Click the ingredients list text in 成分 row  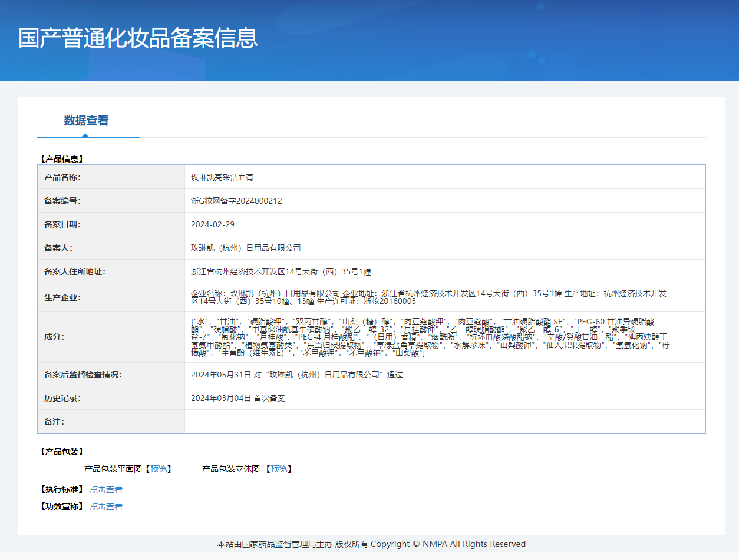coord(431,337)
